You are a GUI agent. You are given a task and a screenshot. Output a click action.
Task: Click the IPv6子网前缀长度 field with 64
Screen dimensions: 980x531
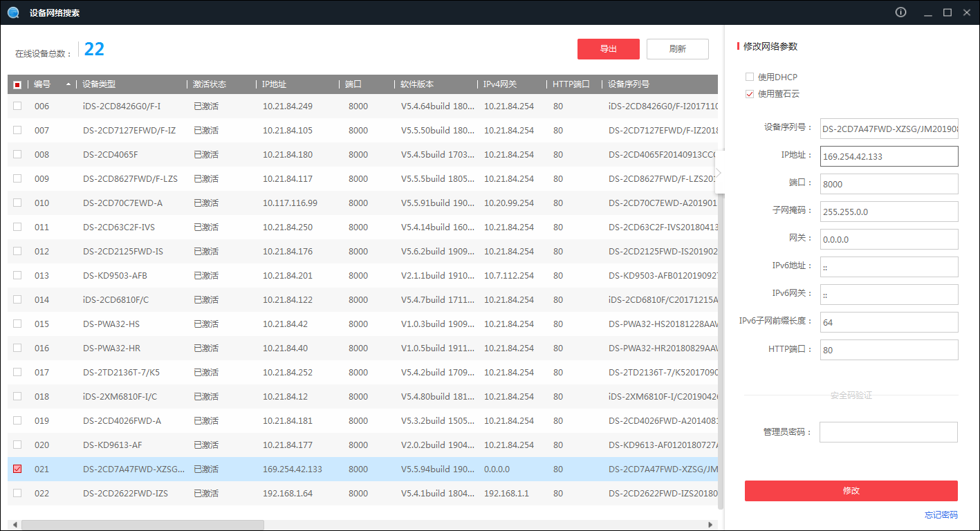coord(889,322)
